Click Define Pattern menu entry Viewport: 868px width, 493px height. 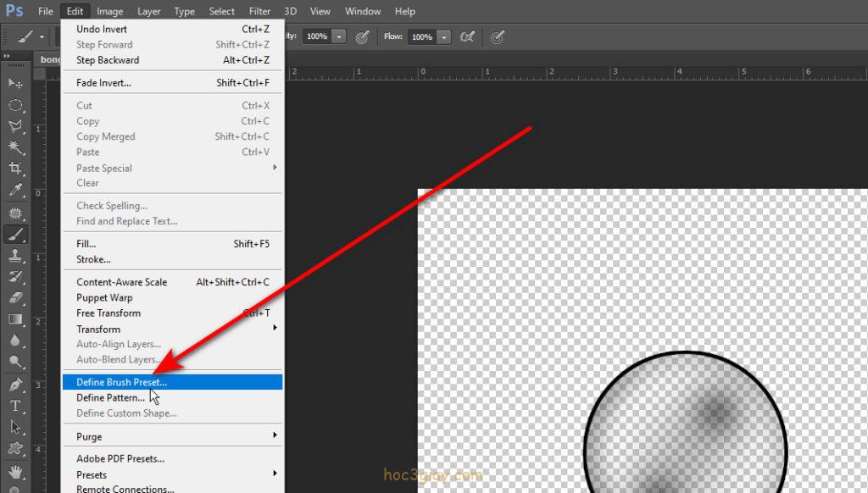click(x=110, y=397)
